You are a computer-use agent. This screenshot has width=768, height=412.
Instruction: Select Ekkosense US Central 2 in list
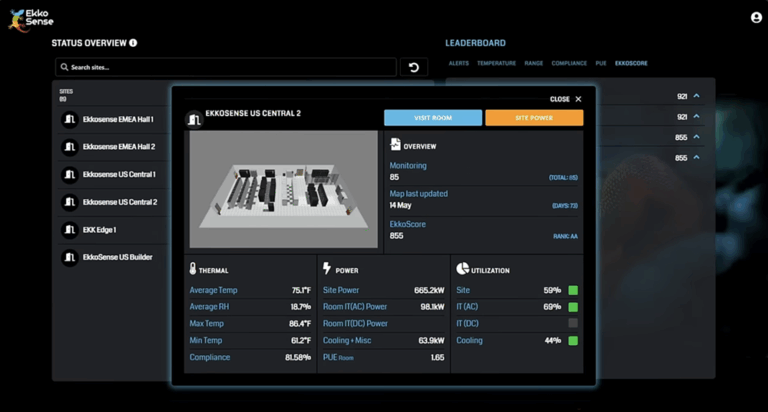(x=120, y=202)
